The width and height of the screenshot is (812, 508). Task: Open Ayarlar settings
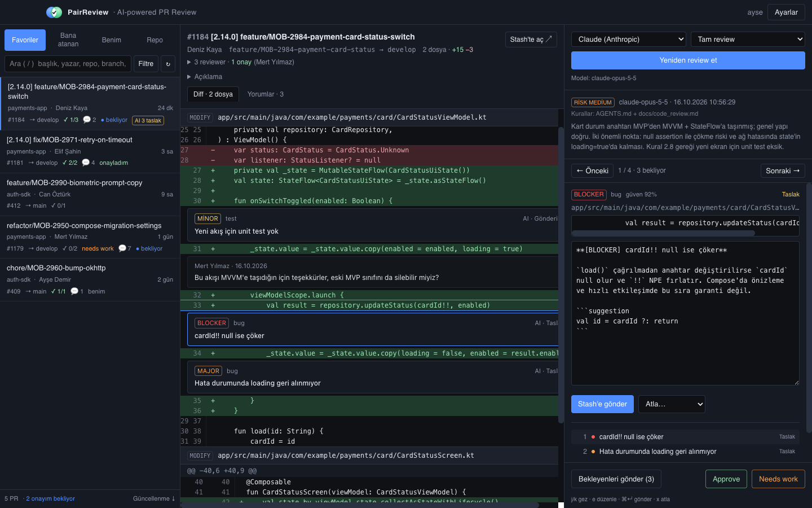[786, 12]
